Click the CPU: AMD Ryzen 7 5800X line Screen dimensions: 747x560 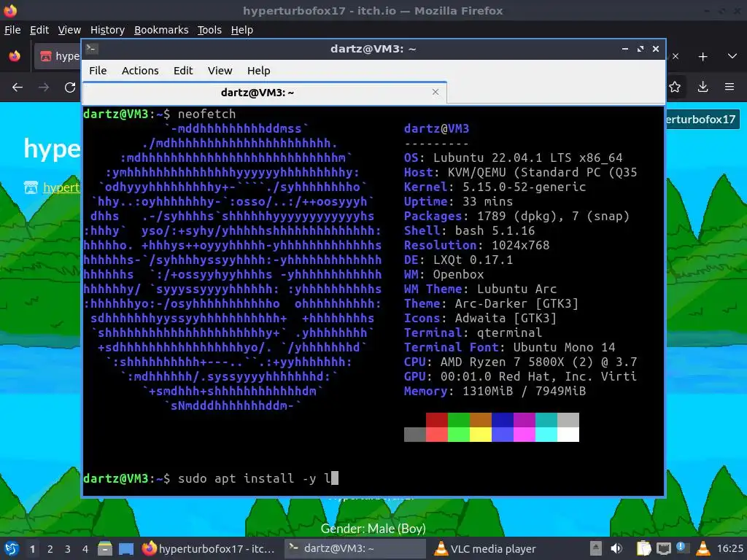coord(520,362)
